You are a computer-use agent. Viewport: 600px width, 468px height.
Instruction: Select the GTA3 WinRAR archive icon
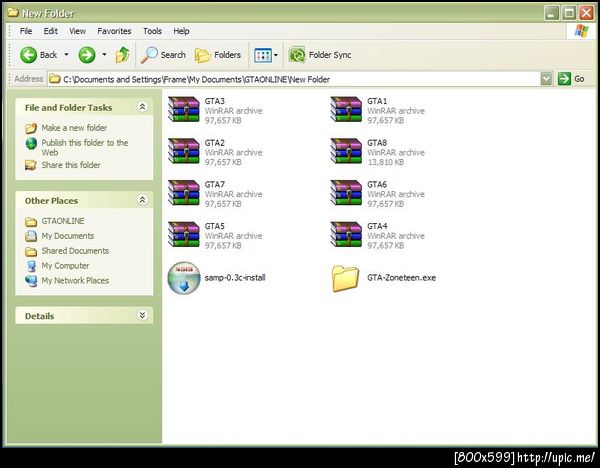coord(184,109)
